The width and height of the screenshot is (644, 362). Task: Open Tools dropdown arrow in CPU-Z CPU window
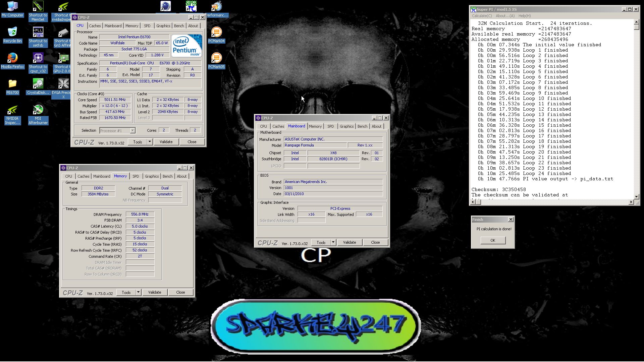click(x=150, y=142)
